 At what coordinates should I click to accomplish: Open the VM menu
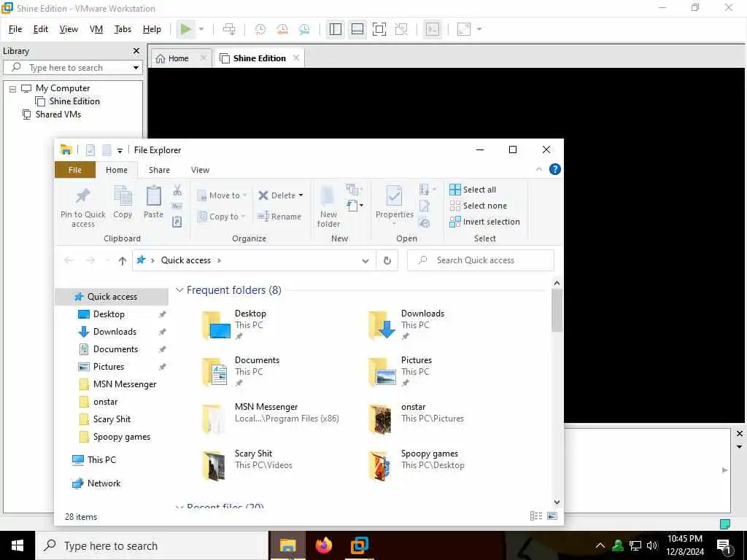[96, 29]
